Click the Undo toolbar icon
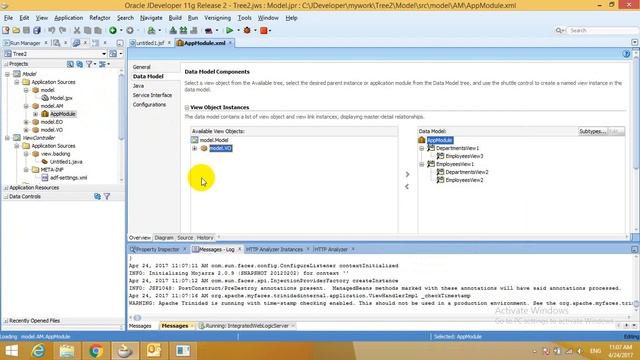This screenshot has height=360, width=640. point(51,30)
